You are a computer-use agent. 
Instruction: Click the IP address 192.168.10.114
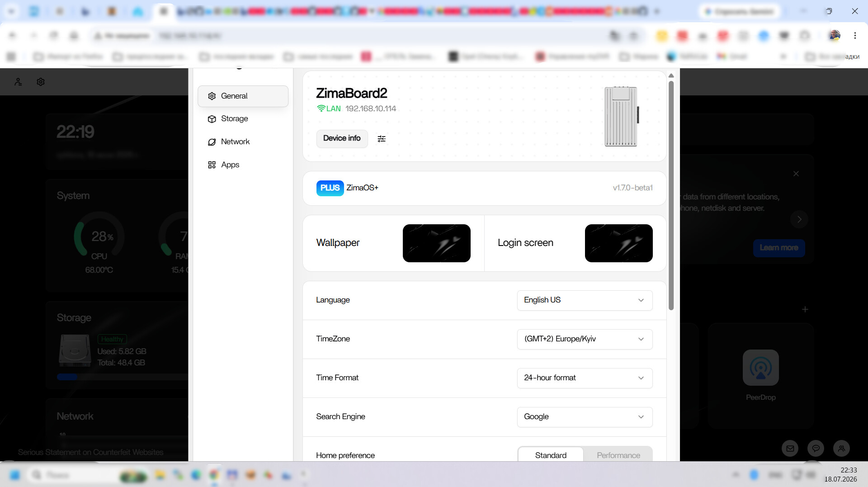pyautogui.click(x=371, y=109)
